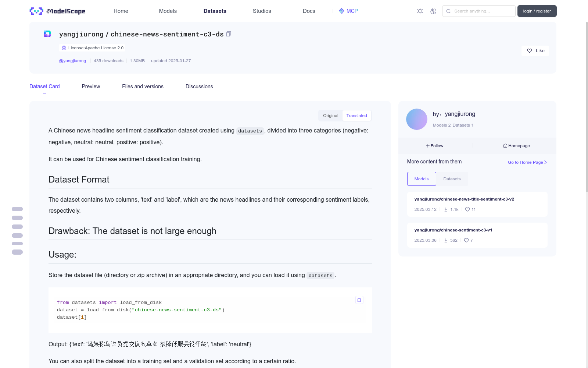The height and width of the screenshot is (368, 588).
Task: Click the 'Datasets 1' count text
Action: (463, 125)
